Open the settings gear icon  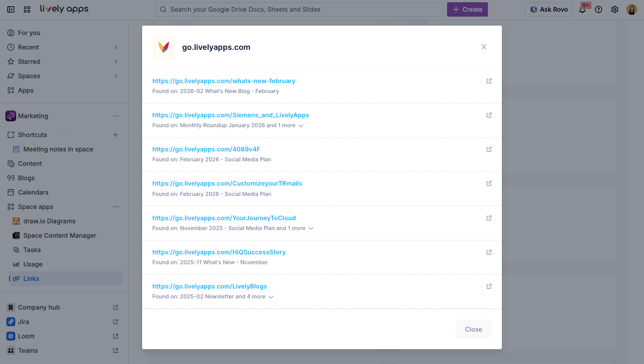[x=615, y=9]
